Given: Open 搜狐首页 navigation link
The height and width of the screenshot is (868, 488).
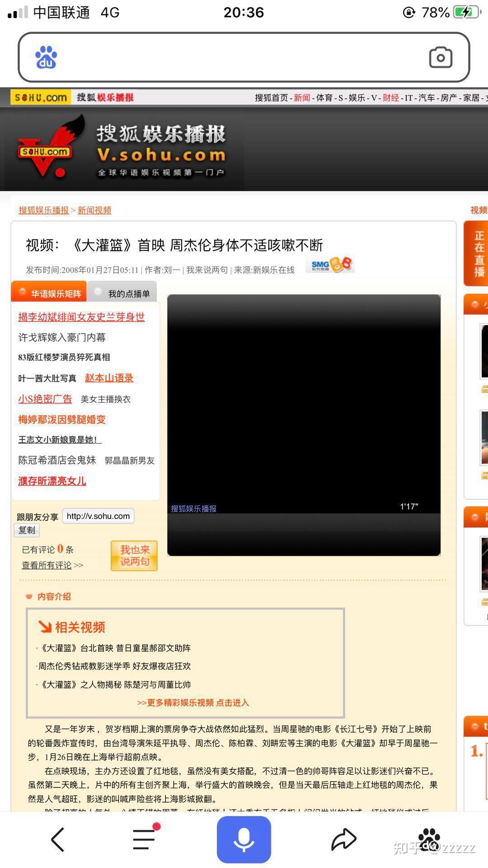Looking at the screenshot, I should [271, 98].
